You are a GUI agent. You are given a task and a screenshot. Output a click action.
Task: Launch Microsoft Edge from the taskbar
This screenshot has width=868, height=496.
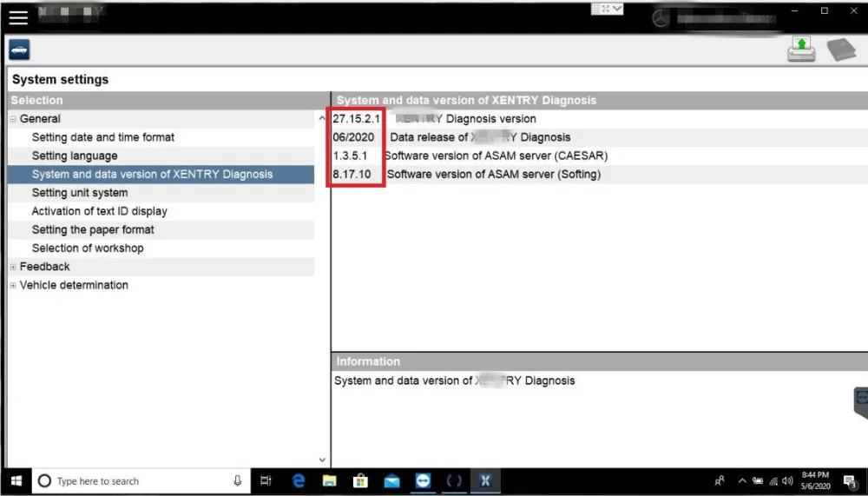(299, 481)
